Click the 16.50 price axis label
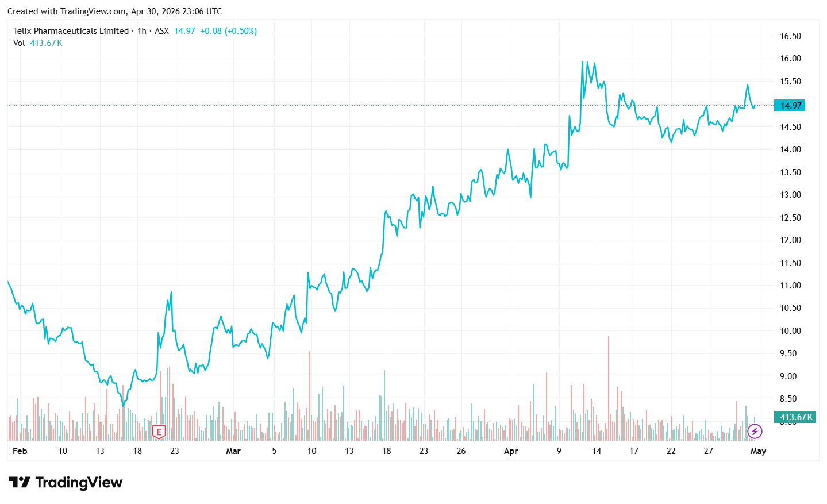Screen dimensions: 827x504 click(x=790, y=36)
